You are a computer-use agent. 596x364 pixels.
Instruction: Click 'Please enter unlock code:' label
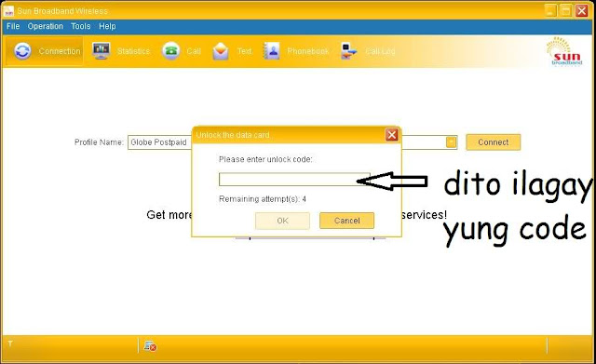pos(265,159)
